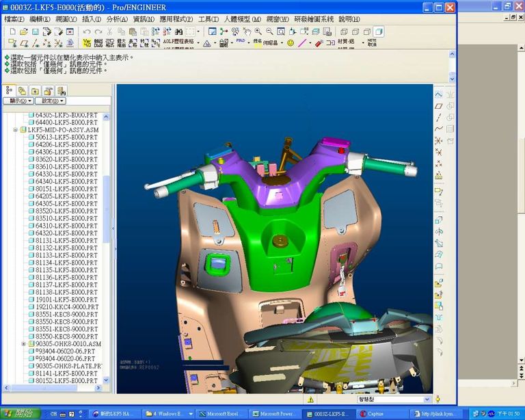Open the 檔案 (File) menu
The image size is (525, 420).
click(x=14, y=19)
